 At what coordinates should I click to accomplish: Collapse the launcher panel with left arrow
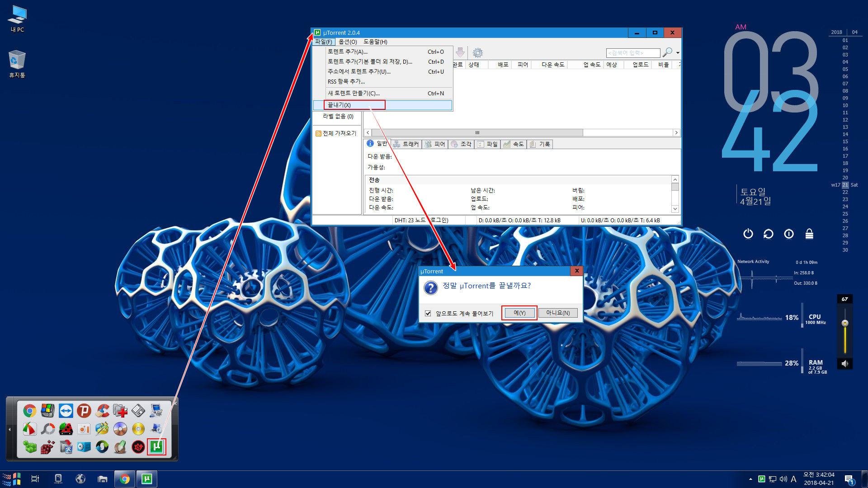pos(9,429)
